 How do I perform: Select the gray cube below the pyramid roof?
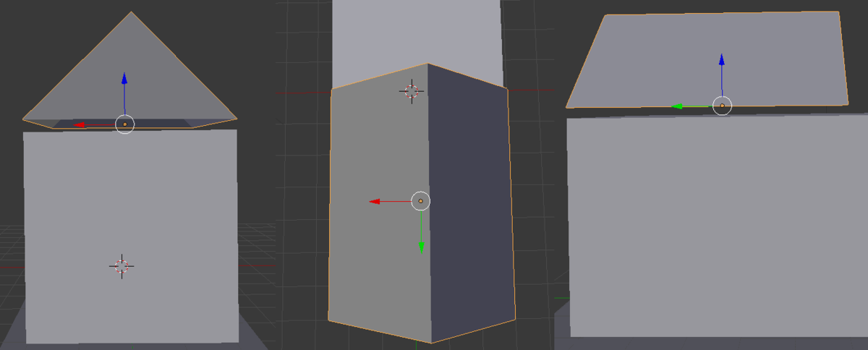[131, 236]
